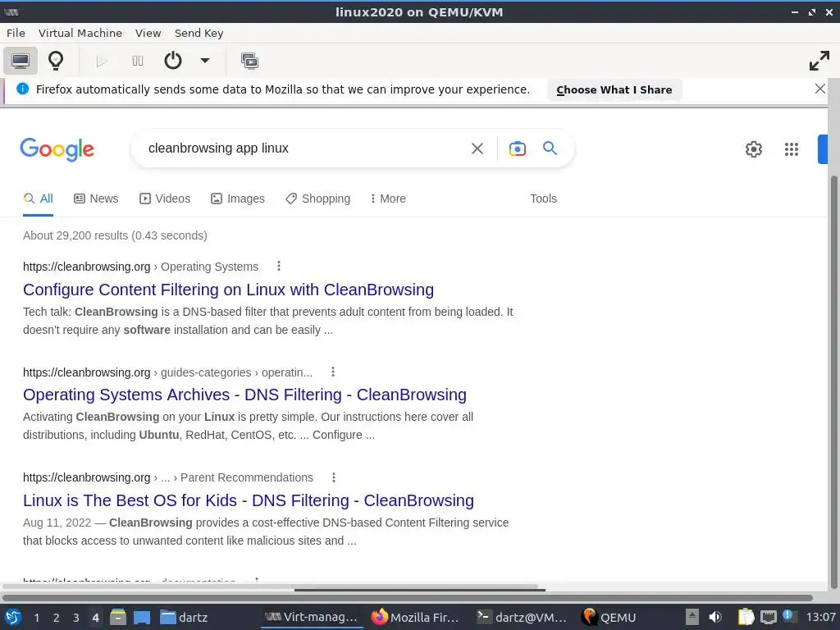Switch to workspace 3
840x630 pixels.
[x=76, y=618]
